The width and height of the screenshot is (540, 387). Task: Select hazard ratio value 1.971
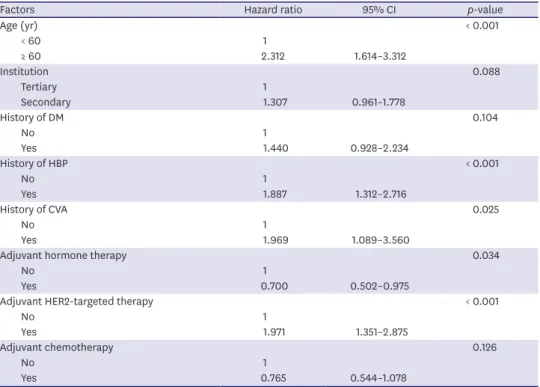click(x=274, y=332)
